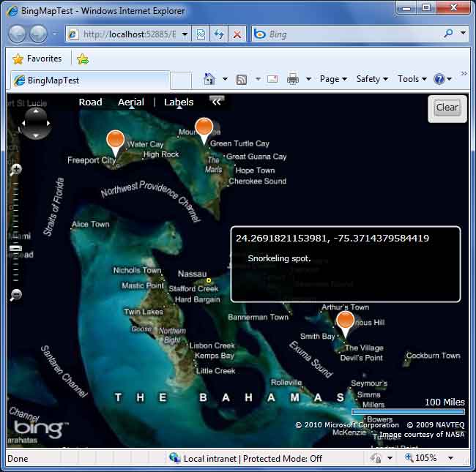Expand the address bar history dropdown
This screenshot has width=476, height=472.
[x=185, y=34]
